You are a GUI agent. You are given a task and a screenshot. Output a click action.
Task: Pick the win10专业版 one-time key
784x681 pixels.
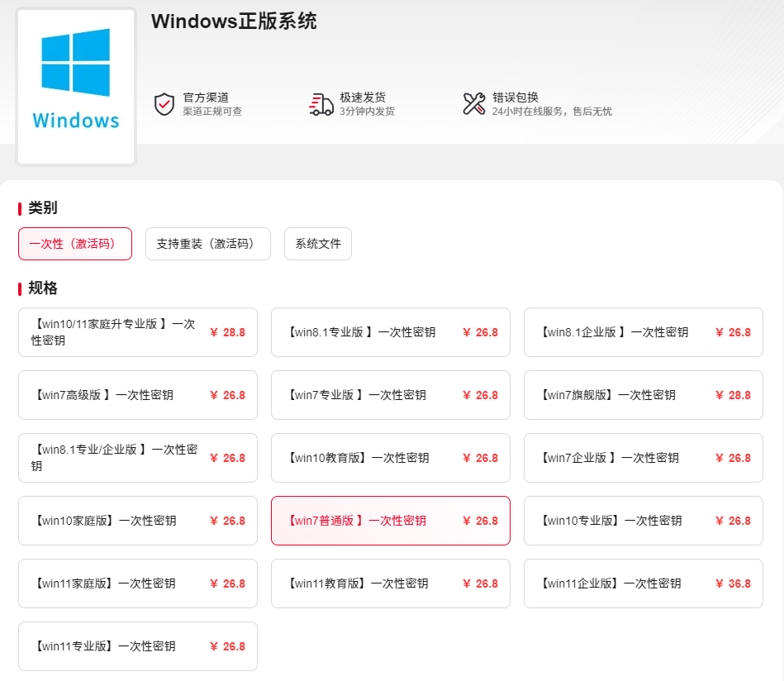[x=644, y=521]
